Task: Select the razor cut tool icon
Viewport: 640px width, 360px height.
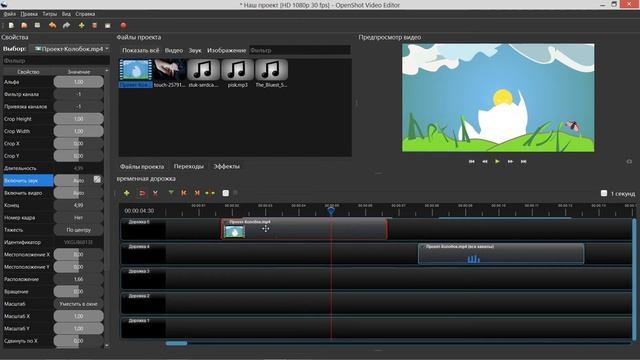Action: 156,193
